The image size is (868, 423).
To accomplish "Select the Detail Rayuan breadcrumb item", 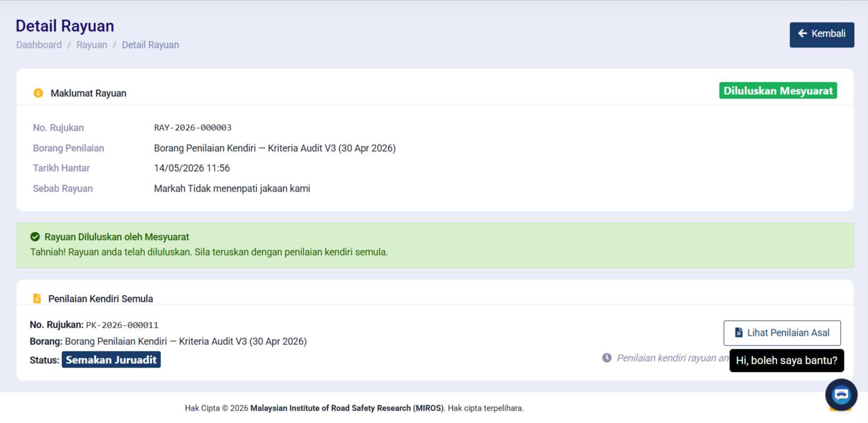I will [x=150, y=45].
